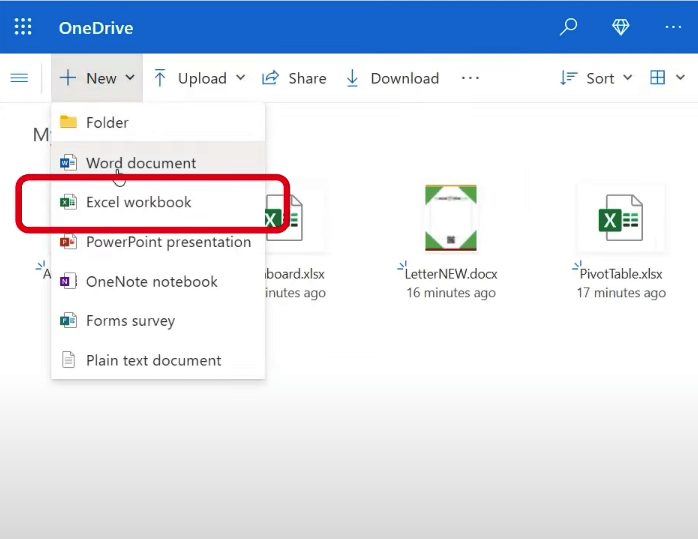Click the Word icon in New menu
The height and width of the screenshot is (539, 698).
(x=68, y=162)
